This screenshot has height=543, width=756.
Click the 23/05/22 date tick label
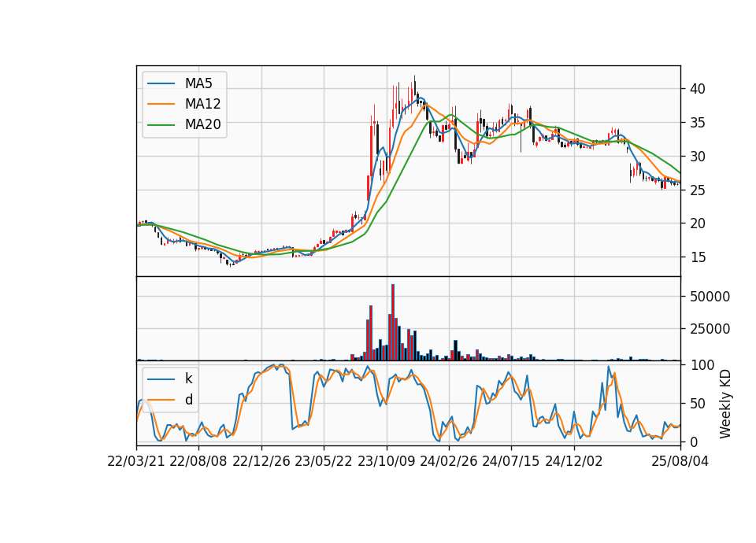(324, 462)
